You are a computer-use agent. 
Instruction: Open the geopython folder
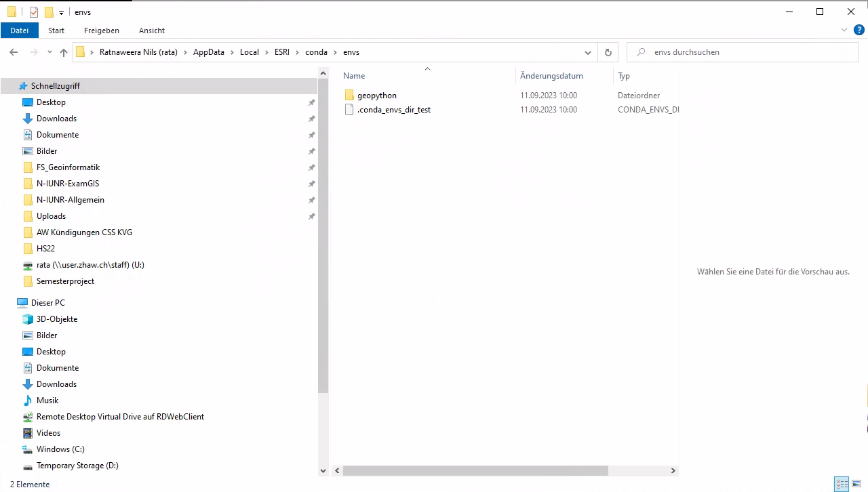(x=376, y=96)
